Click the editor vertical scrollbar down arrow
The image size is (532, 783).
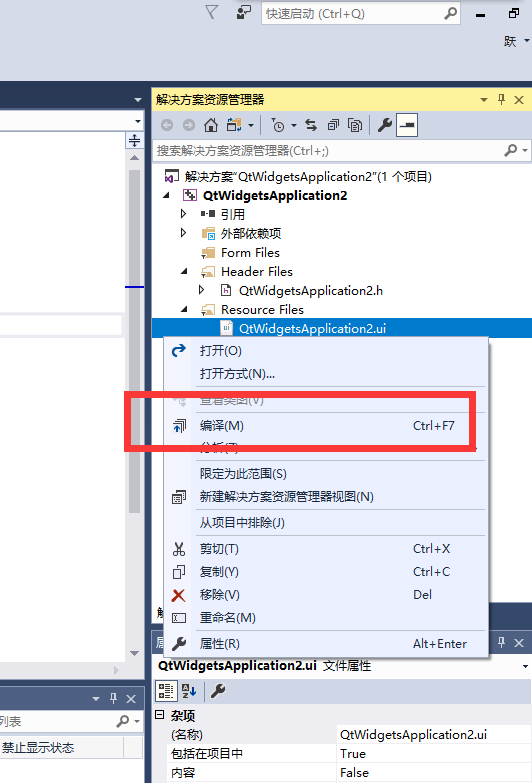click(134, 653)
